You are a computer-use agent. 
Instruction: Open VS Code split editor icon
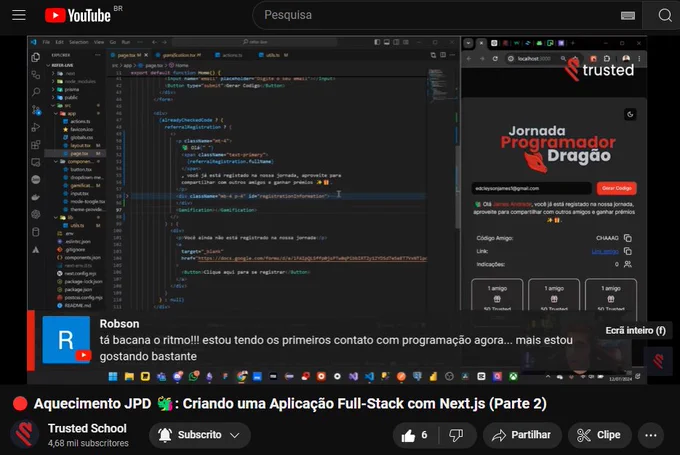coord(443,55)
